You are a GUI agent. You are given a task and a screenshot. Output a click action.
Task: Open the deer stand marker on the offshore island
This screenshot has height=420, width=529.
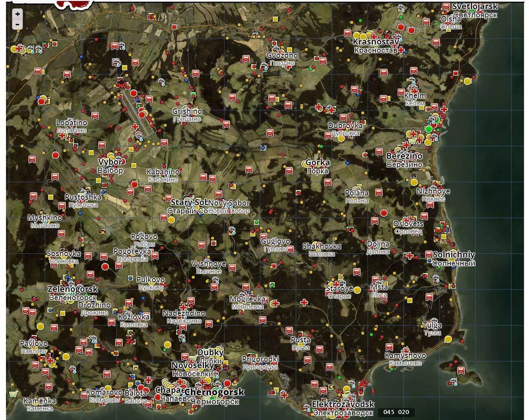pos(461,370)
